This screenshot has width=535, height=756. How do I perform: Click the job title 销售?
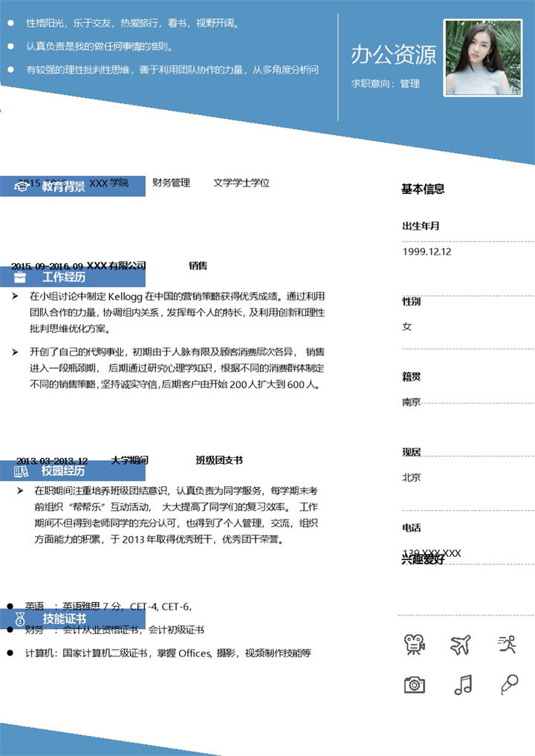tap(198, 265)
